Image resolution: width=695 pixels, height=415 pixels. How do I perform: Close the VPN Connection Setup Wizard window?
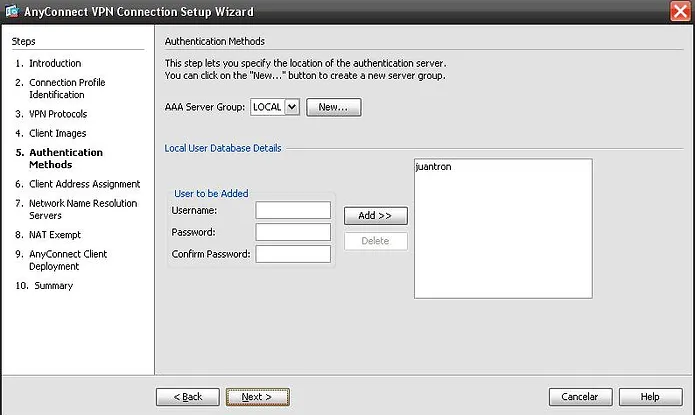tap(680, 11)
